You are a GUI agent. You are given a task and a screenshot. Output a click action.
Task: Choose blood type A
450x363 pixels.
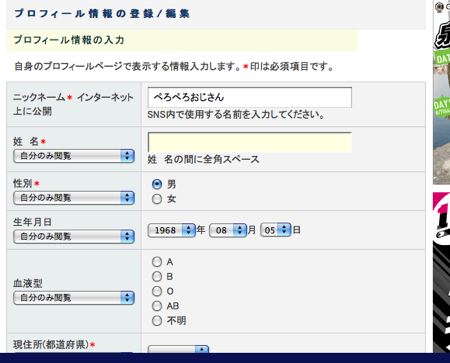(157, 262)
